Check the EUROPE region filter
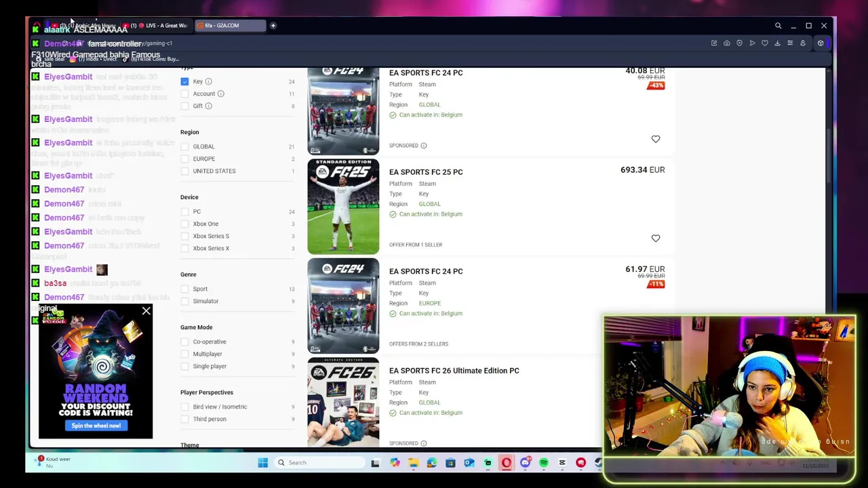The height and width of the screenshot is (488, 868). pos(184,159)
